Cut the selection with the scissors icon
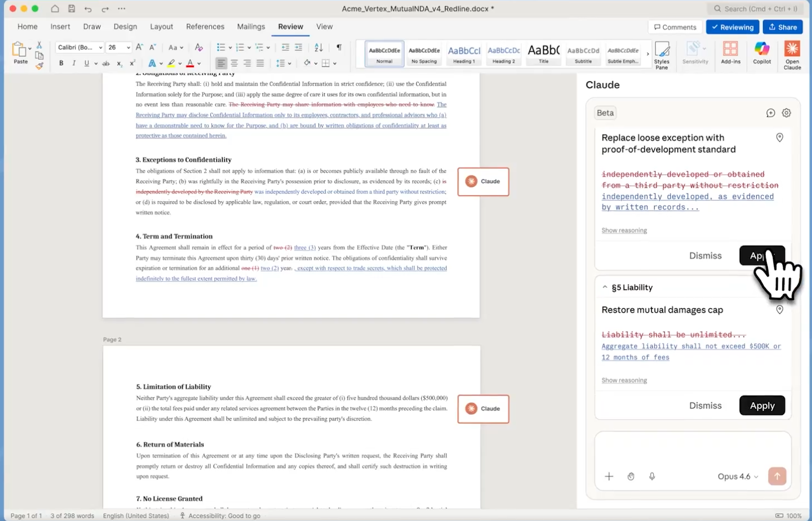812x521 pixels. point(39,45)
